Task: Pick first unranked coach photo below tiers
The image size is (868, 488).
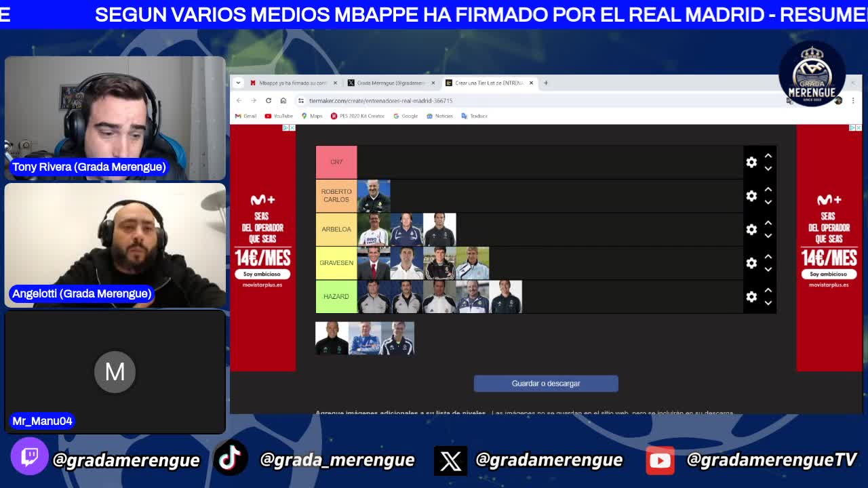Action: [332, 338]
